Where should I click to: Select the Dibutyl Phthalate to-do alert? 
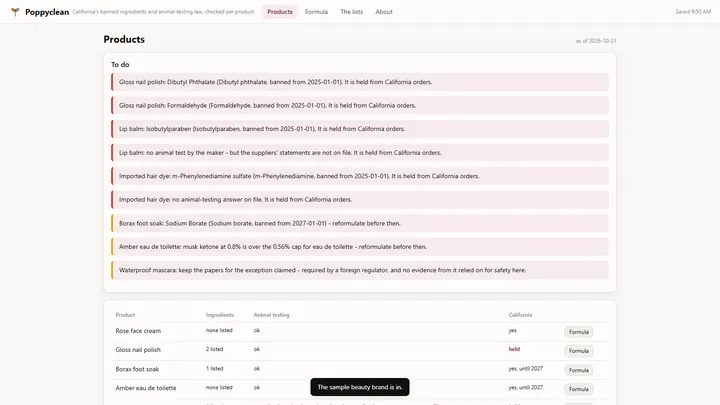360,82
